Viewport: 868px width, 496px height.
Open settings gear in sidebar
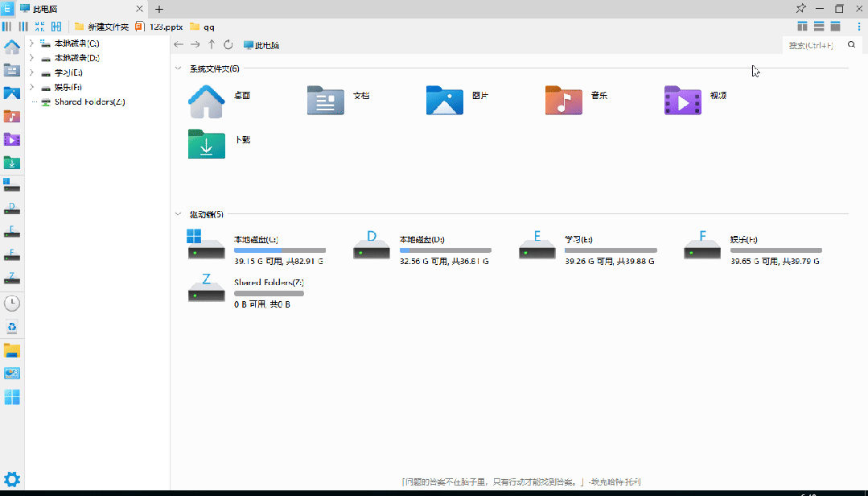(11, 479)
